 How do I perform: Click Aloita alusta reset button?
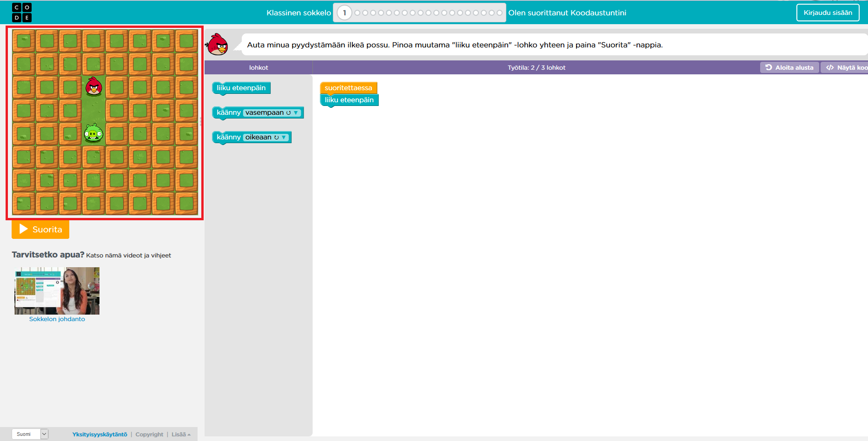click(789, 67)
